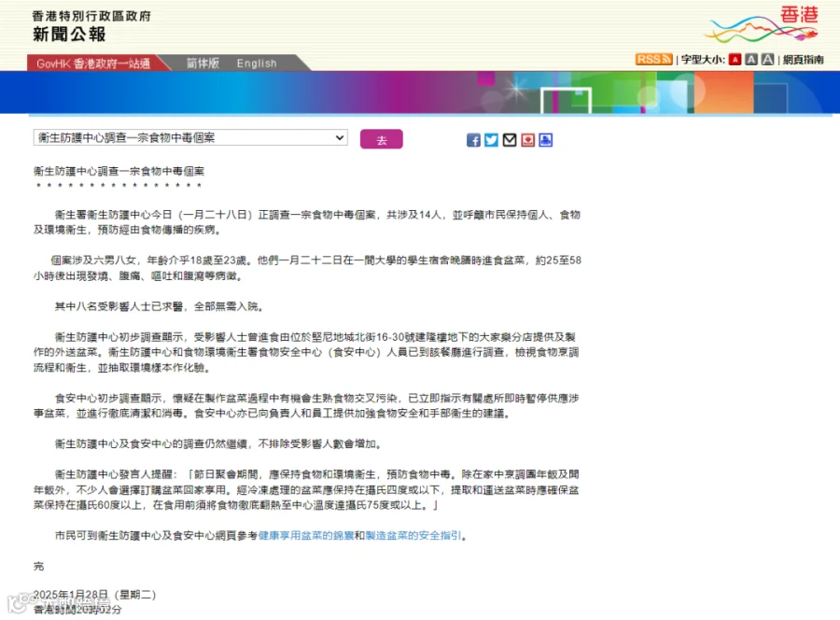Email this press release via envelope icon
Viewport: 840px width, 620px height.
click(510, 140)
